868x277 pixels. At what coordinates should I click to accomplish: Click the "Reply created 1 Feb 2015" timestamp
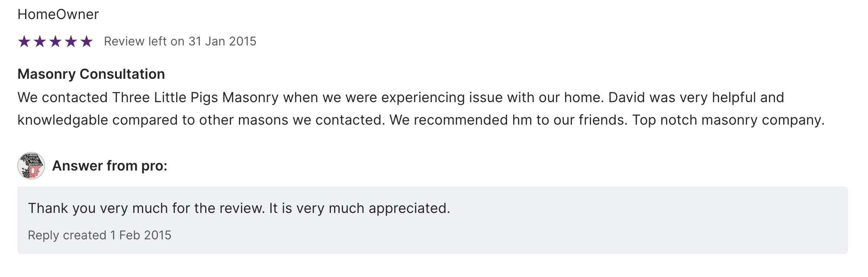coord(100,235)
